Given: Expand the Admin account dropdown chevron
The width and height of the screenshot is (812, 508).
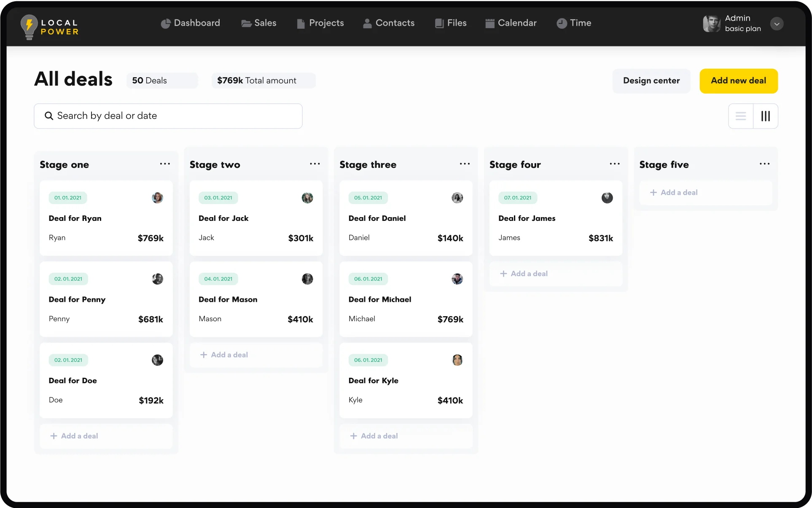Looking at the screenshot, I should (777, 24).
